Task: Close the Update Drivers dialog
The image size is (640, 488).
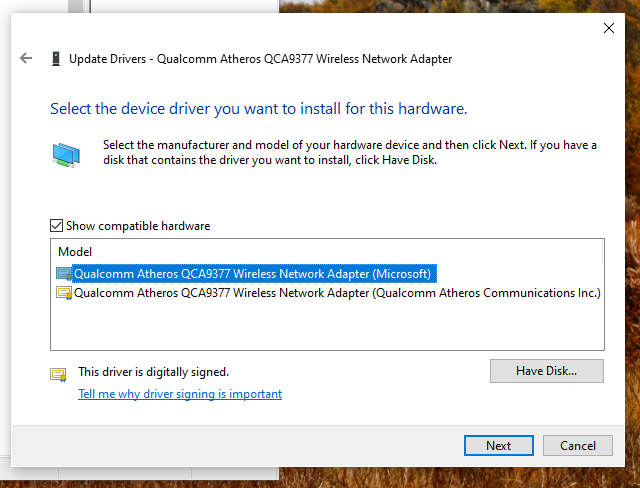Action: (x=609, y=28)
